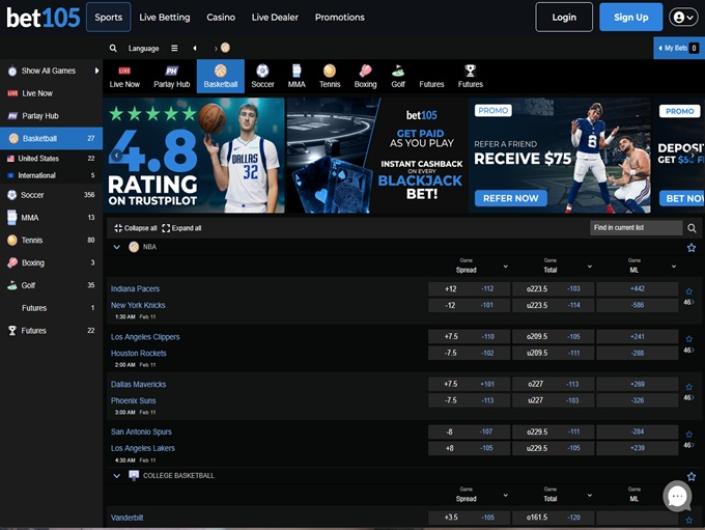Image resolution: width=705 pixels, height=530 pixels.
Task: Expand Show All Games in sidebar
Action: point(97,71)
